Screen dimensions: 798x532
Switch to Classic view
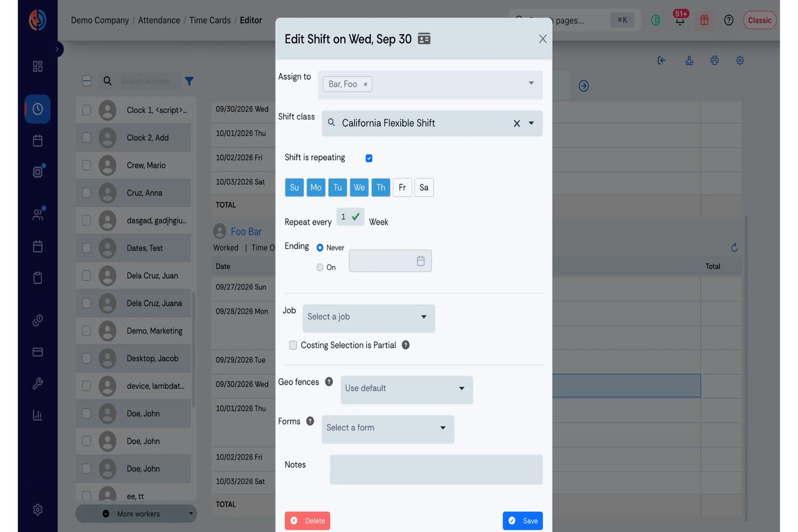tap(760, 20)
